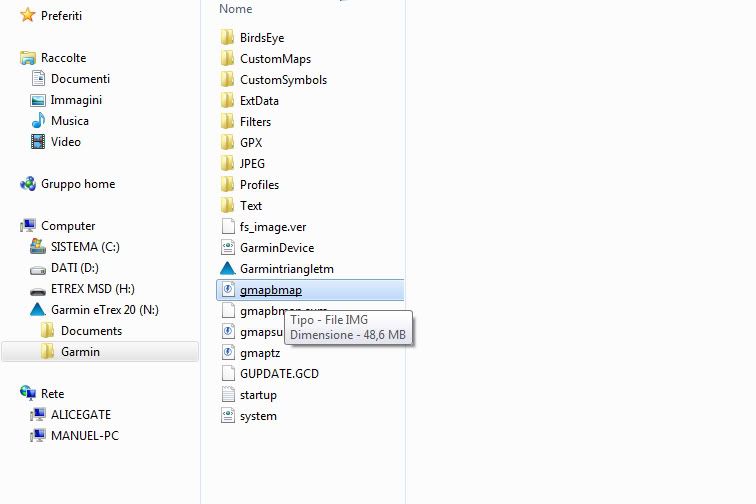The width and height of the screenshot is (756, 504).
Task: Click the Video filmstrip icon
Action: pos(38,142)
